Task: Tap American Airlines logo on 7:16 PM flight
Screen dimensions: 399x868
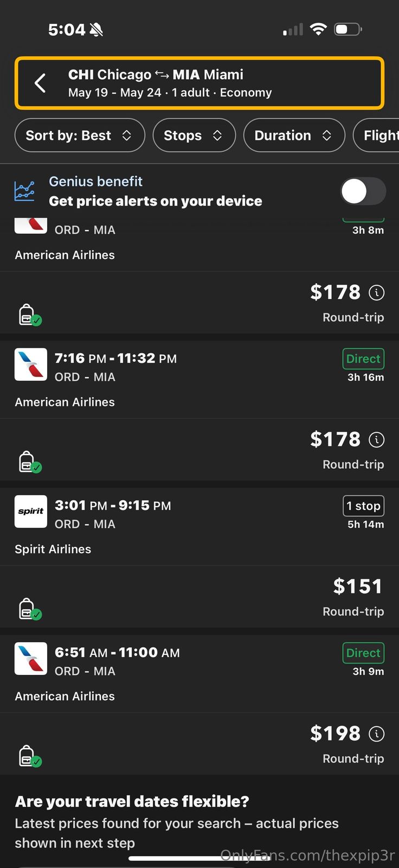Action: (31, 365)
